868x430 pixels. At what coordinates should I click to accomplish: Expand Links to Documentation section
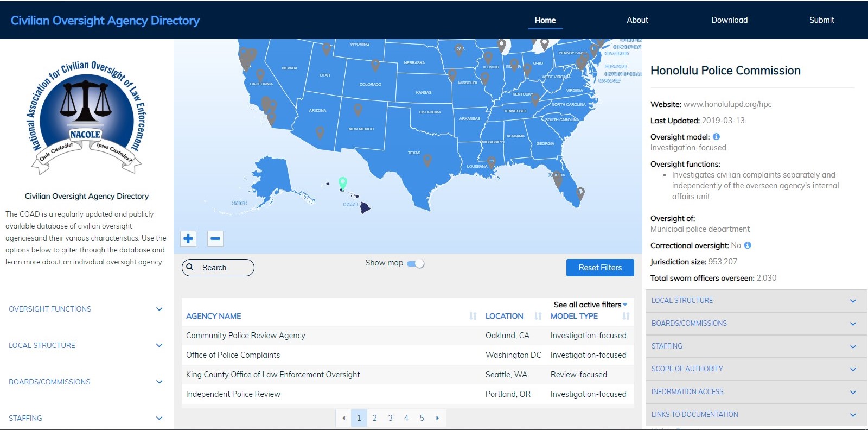[x=756, y=415]
